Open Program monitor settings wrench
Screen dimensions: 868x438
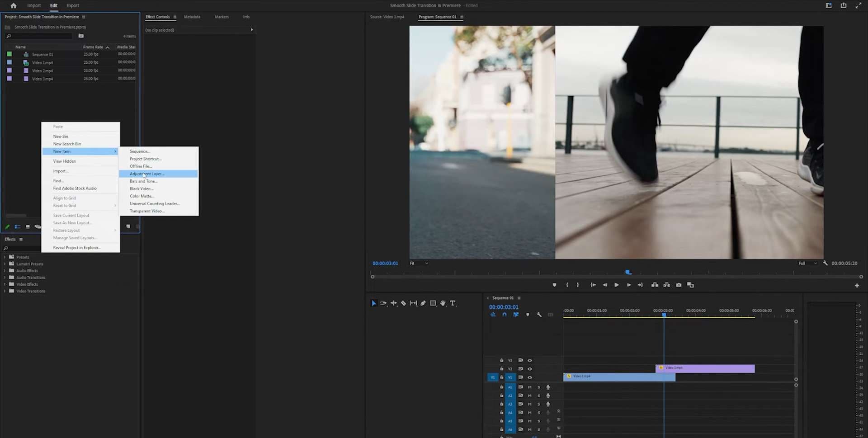coord(825,263)
